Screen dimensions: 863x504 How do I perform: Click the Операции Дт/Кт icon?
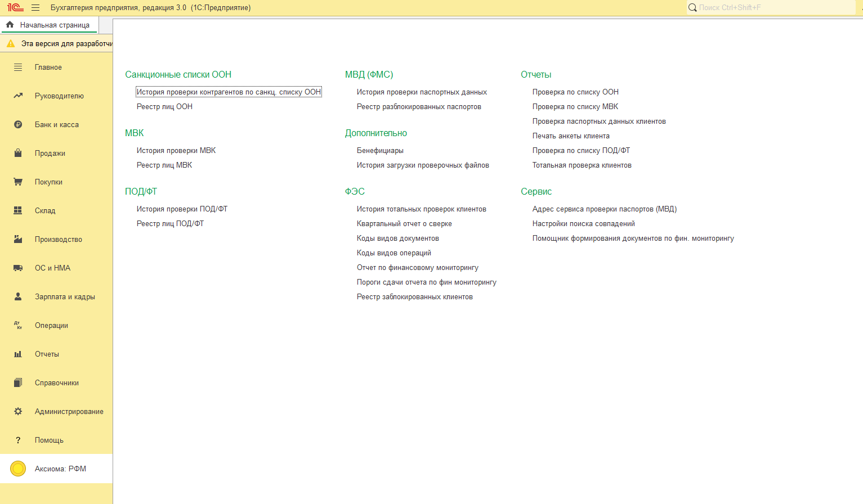[x=18, y=325]
